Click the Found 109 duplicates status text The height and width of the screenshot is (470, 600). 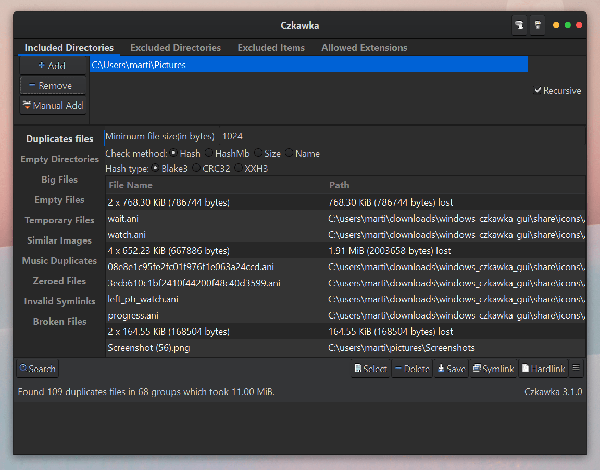coord(146,392)
